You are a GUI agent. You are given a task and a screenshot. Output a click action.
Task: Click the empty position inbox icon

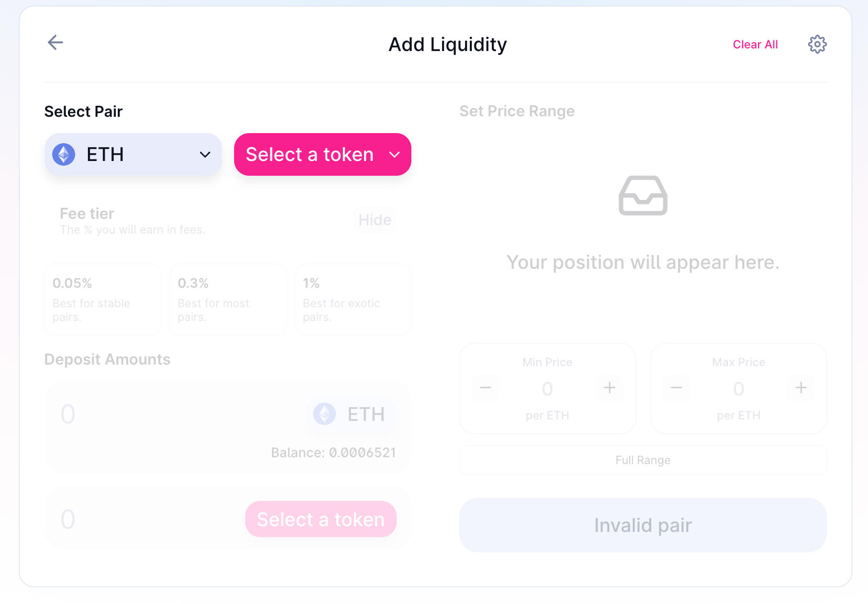[x=643, y=196]
